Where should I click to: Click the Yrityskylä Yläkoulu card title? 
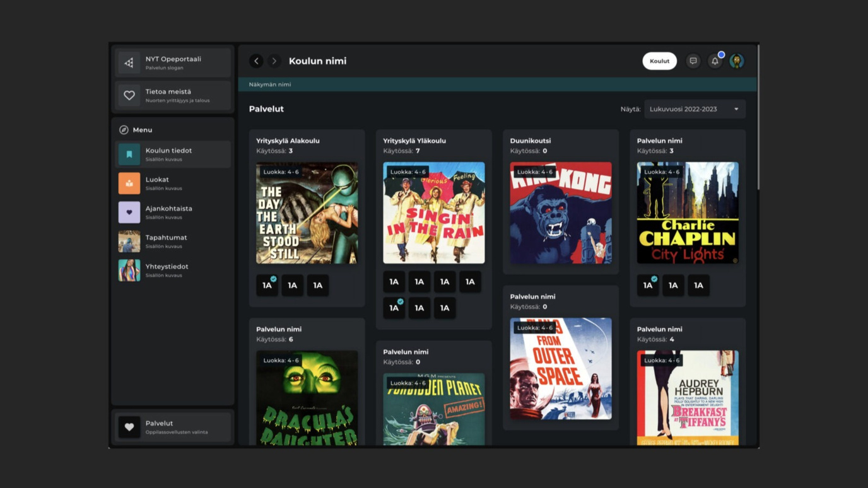click(x=414, y=141)
